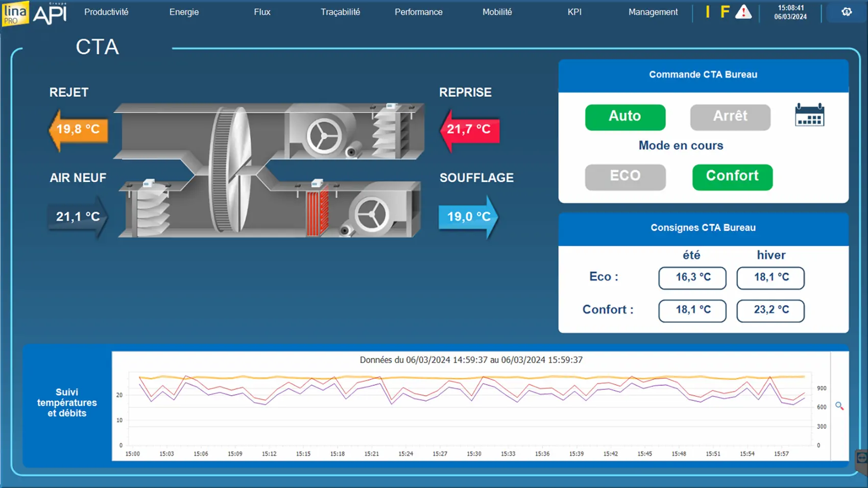Select Confort mode
The height and width of the screenshot is (488, 868).
coord(732,177)
